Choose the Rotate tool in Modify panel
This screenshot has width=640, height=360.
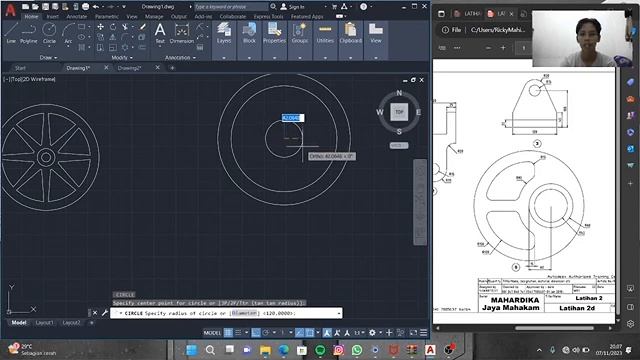pos(113,27)
